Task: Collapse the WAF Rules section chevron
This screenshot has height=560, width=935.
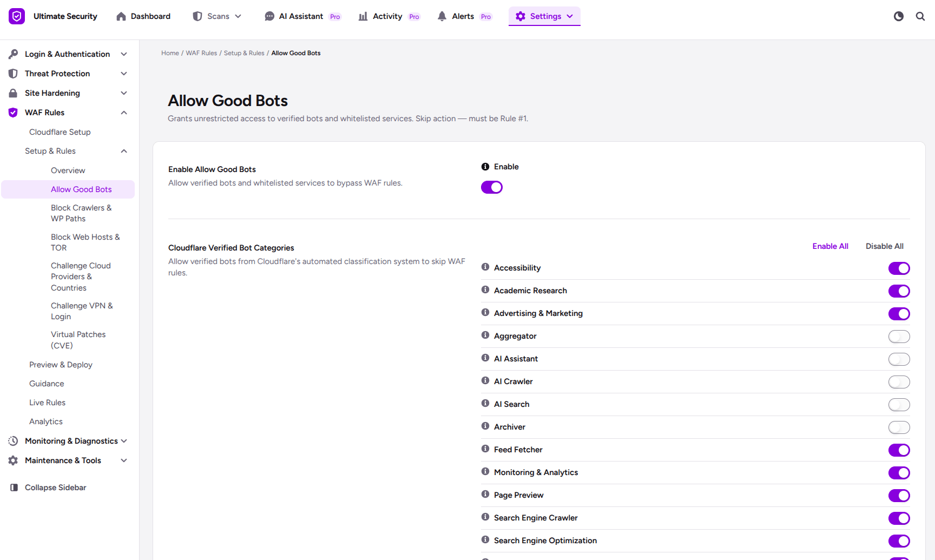Action: 124,113
